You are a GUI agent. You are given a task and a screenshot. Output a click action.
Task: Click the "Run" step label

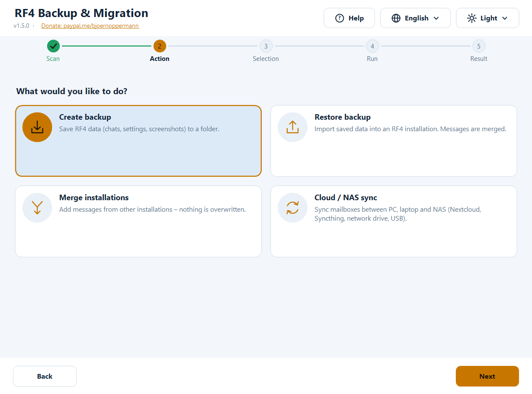(372, 59)
